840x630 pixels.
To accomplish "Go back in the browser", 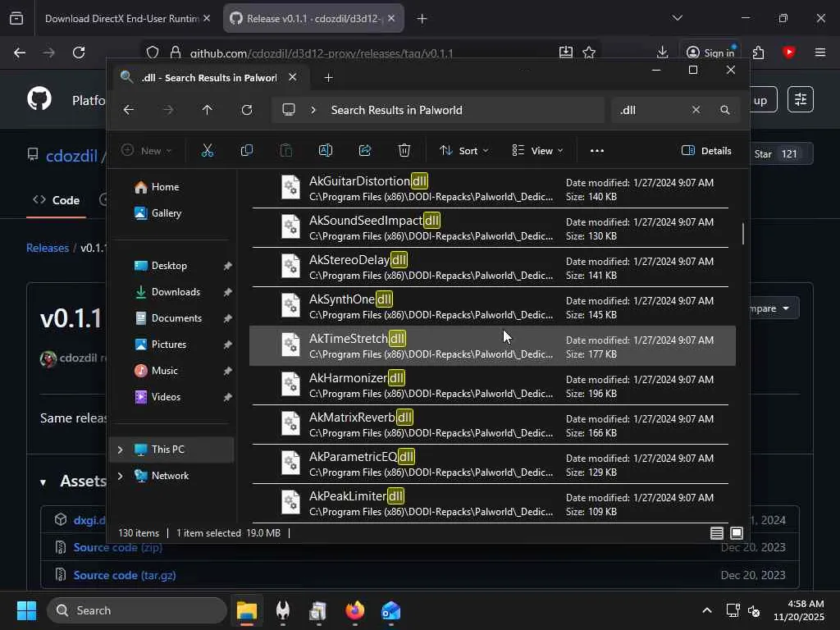I will tap(20, 52).
